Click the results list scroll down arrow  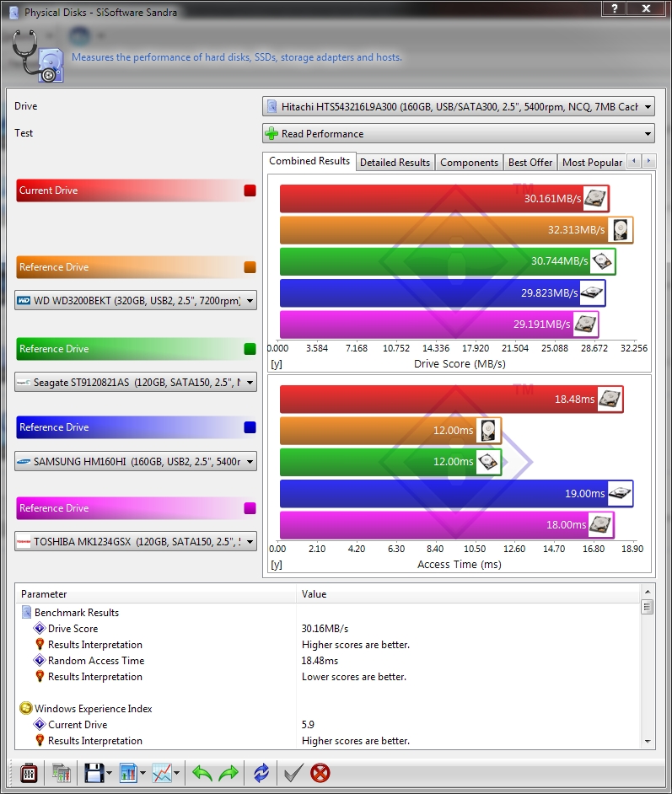pos(648,742)
